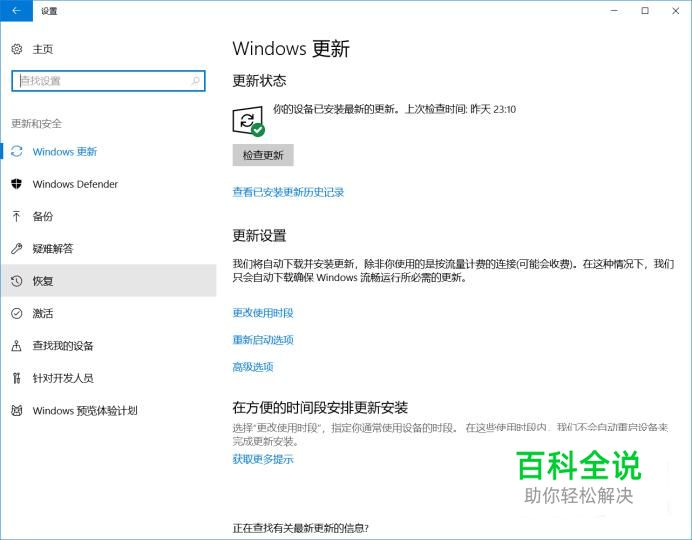
Task: Click 更改使用时段 link
Action: (263, 313)
